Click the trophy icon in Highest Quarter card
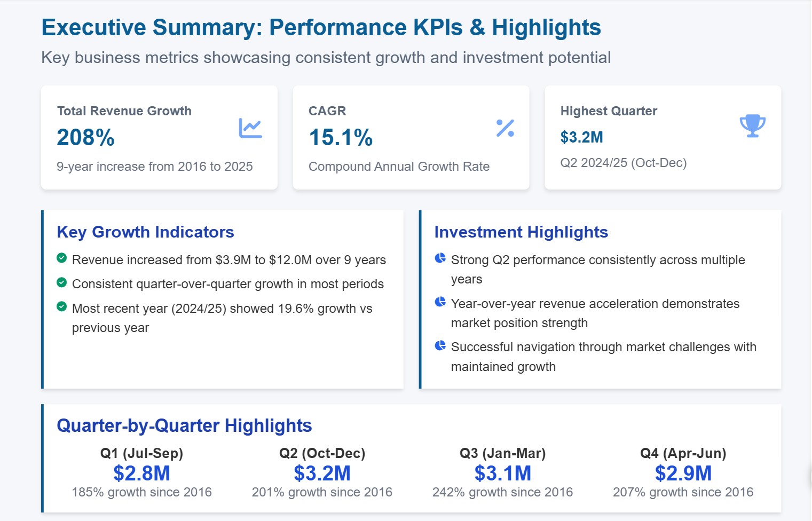 pyautogui.click(x=753, y=126)
